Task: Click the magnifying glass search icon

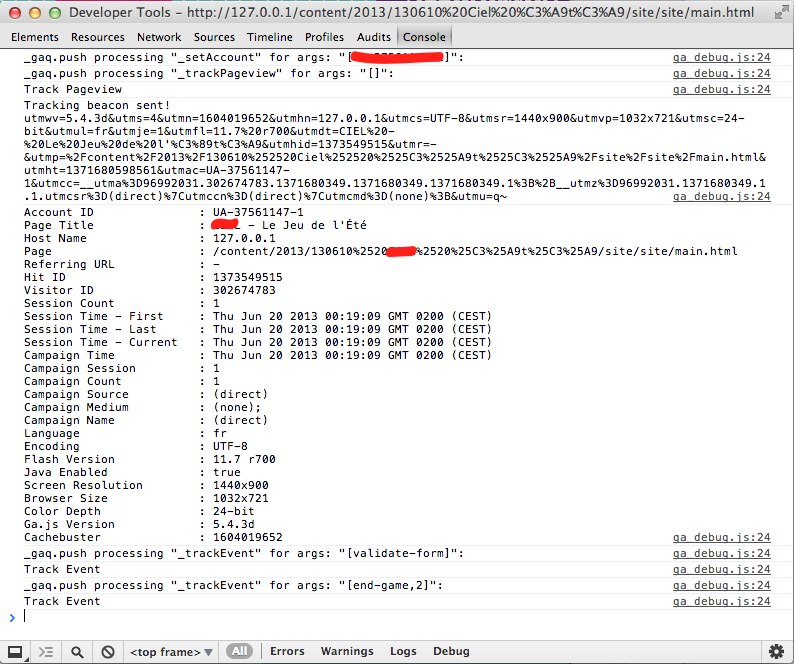Action: tap(77, 651)
